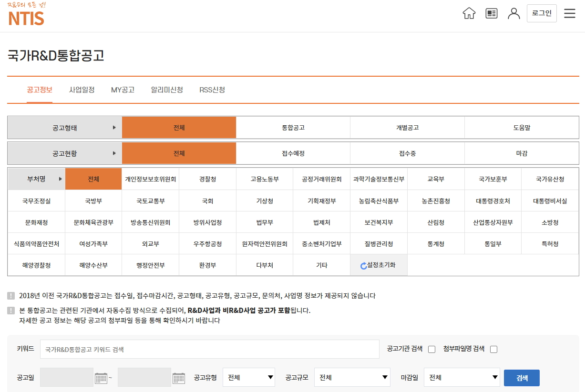This screenshot has width=585, height=392.
Task: Click the user profile icon
Action: (513, 13)
